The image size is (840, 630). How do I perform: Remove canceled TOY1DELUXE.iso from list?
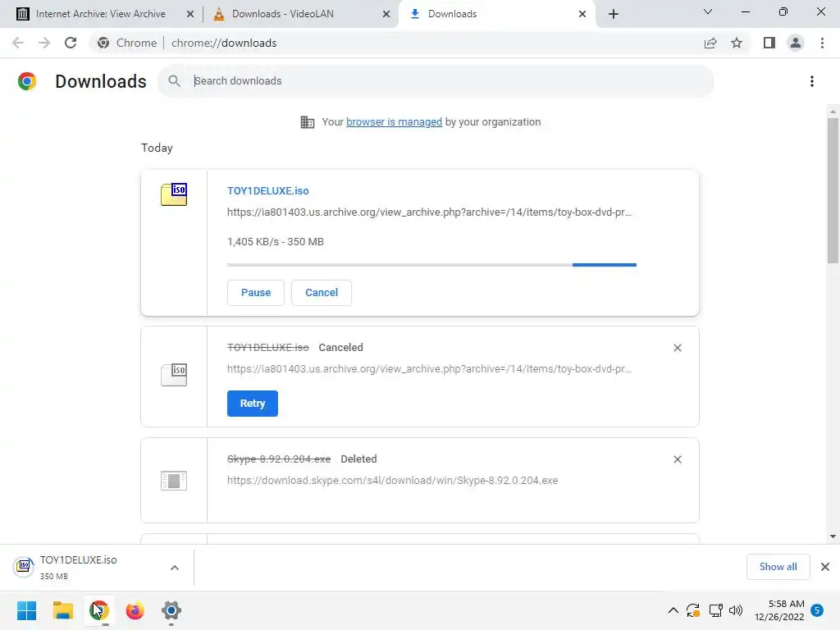677,348
